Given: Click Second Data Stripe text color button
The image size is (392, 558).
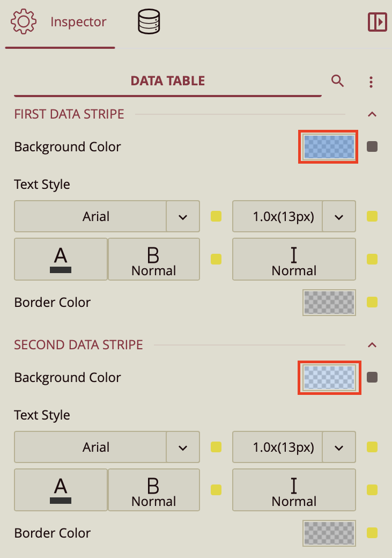Looking at the screenshot, I should (61, 490).
